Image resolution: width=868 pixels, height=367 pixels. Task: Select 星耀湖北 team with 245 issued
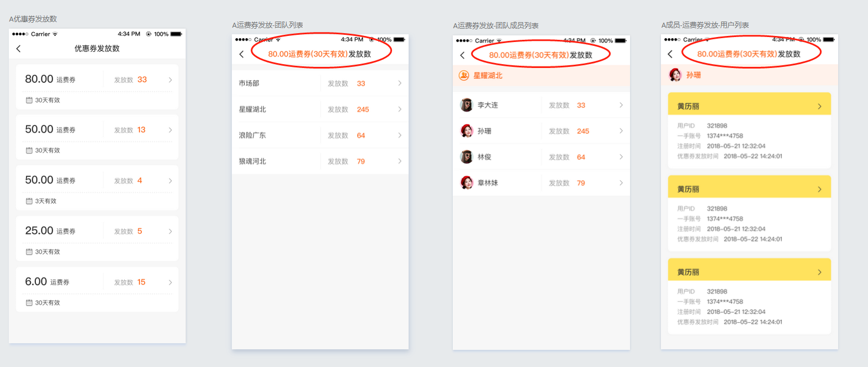(320, 109)
